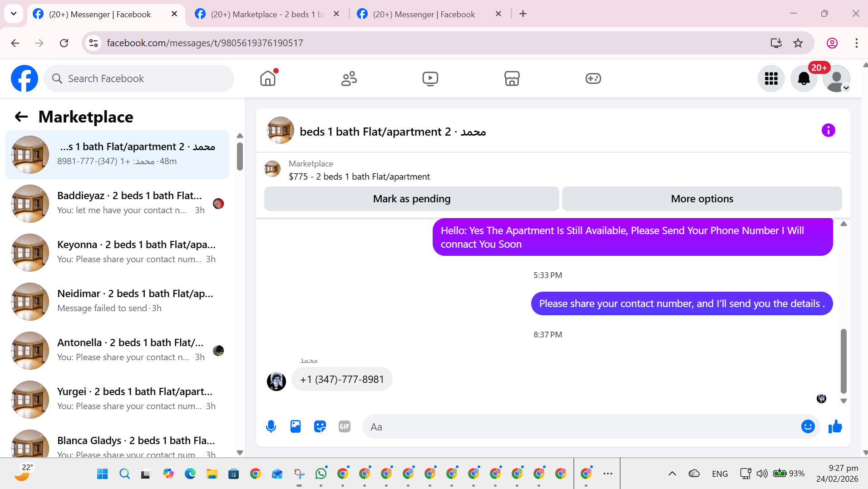
Task: Open the Baddieyaz conversation
Action: pyautogui.click(x=117, y=204)
